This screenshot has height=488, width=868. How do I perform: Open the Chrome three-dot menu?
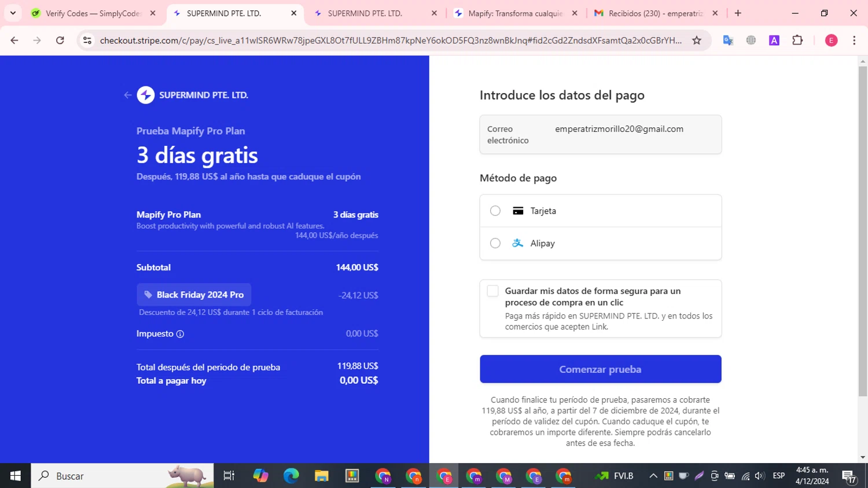pos(854,41)
